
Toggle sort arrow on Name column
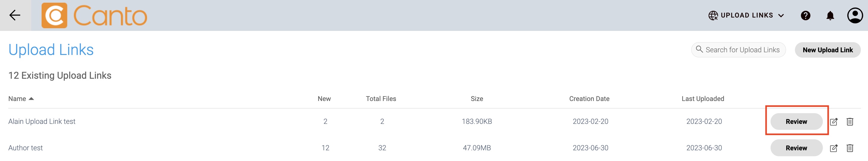31,99
